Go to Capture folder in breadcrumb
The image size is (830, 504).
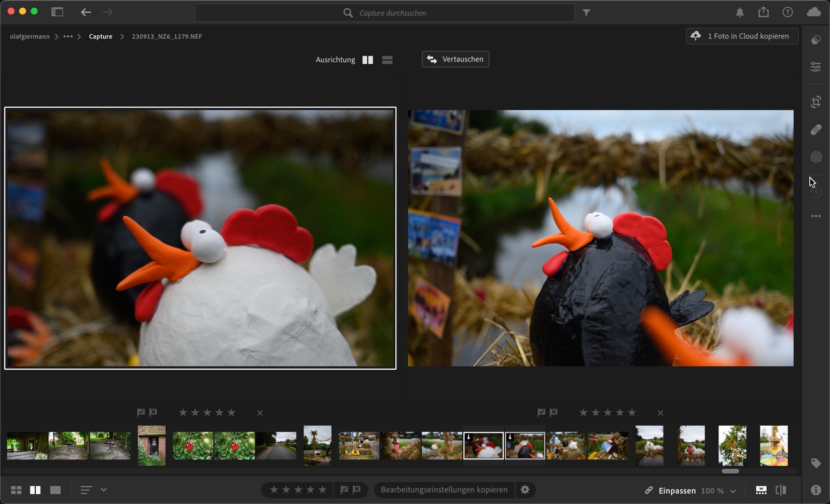101,36
